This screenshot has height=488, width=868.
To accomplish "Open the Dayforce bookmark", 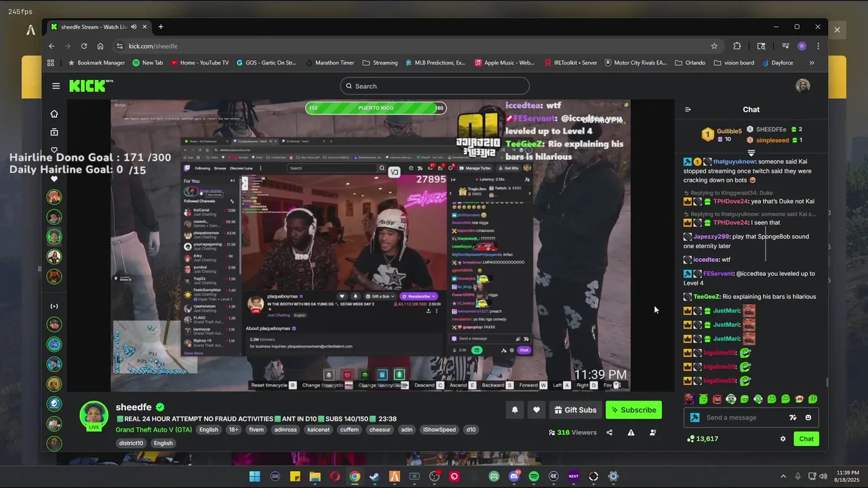I will (x=777, y=62).
